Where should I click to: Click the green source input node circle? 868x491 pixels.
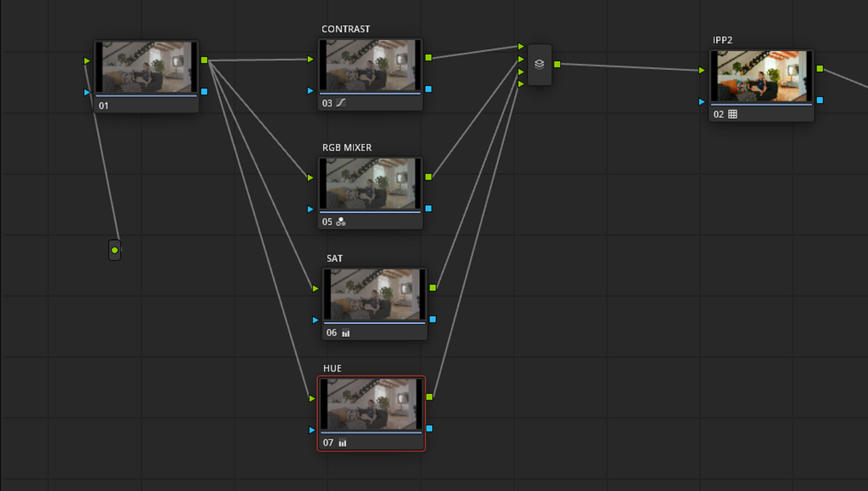pos(115,250)
